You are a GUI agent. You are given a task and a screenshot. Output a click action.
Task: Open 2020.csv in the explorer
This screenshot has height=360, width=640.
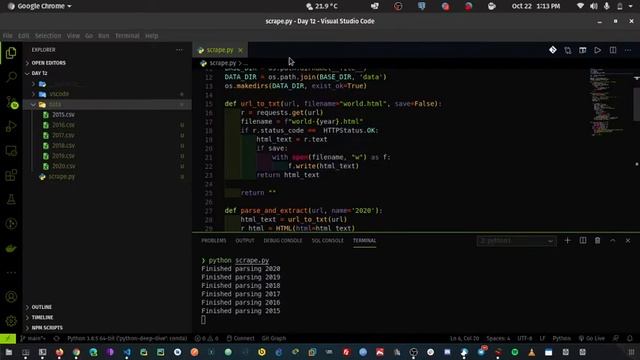pos(63,166)
